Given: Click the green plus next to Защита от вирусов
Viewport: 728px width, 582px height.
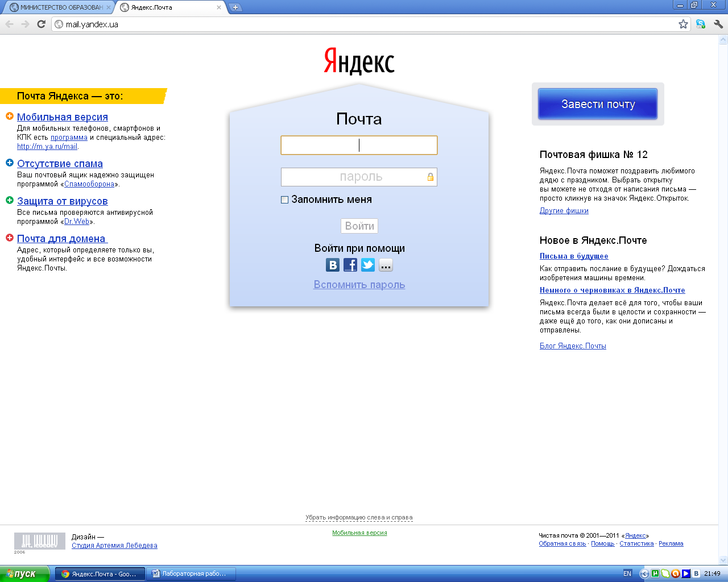Looking at the screenshot, I should (10, 200).
